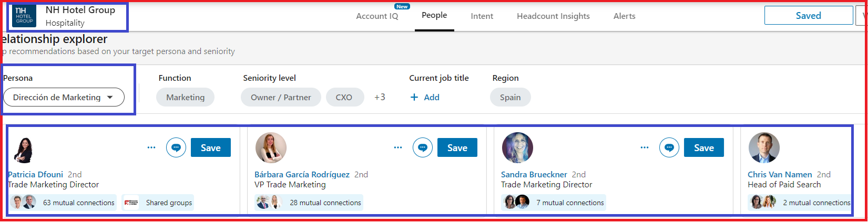Click the Owner / Partner seniority chip
The width and height of the screenshot is (868, 223).
click(x=281, y=97)
